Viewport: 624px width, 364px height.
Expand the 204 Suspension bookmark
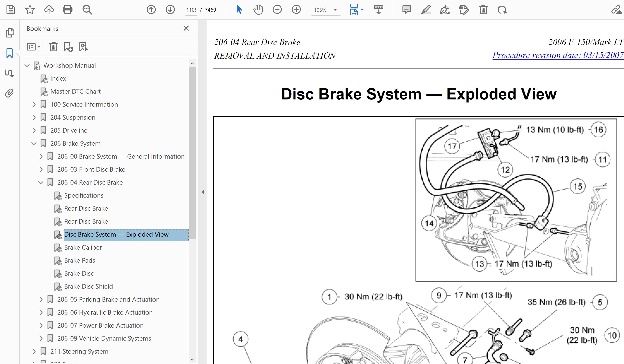tap(34, 117)
